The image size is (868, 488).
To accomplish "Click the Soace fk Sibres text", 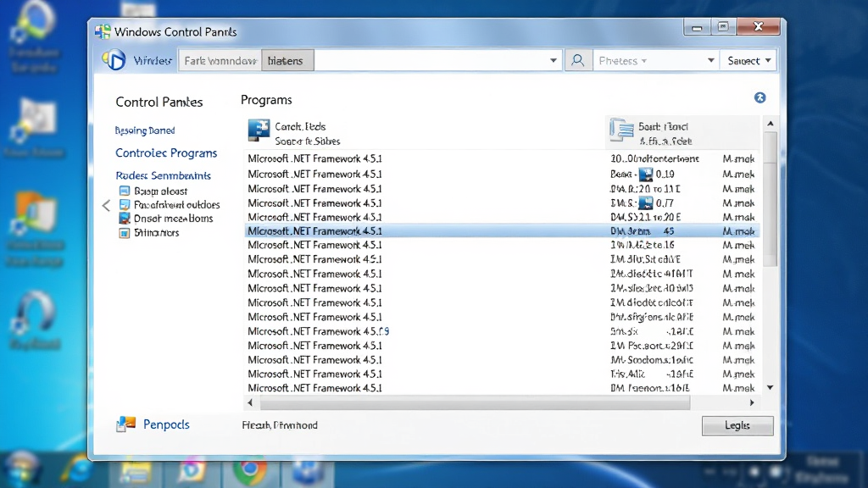I will click(307, 141).
